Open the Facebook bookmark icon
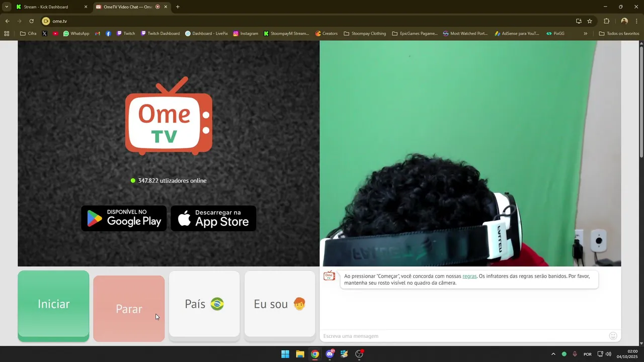This screenshot has height=362, width=644. coord(108,34)
